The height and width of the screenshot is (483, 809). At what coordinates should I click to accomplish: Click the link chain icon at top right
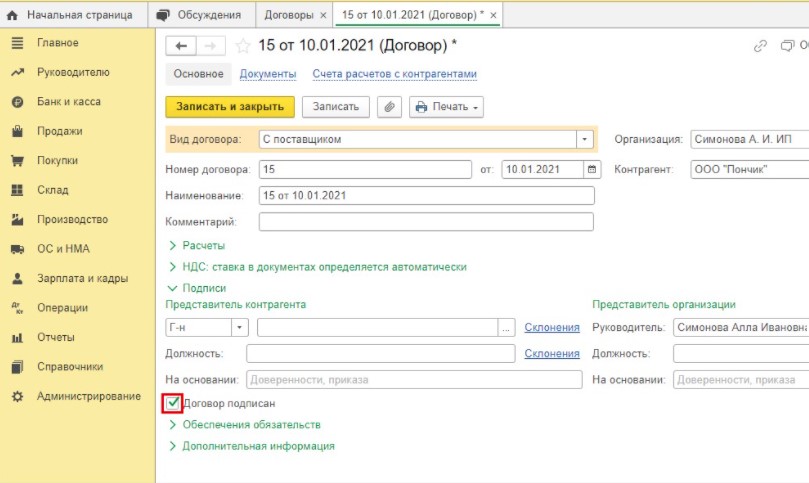[x=760, y=46]
